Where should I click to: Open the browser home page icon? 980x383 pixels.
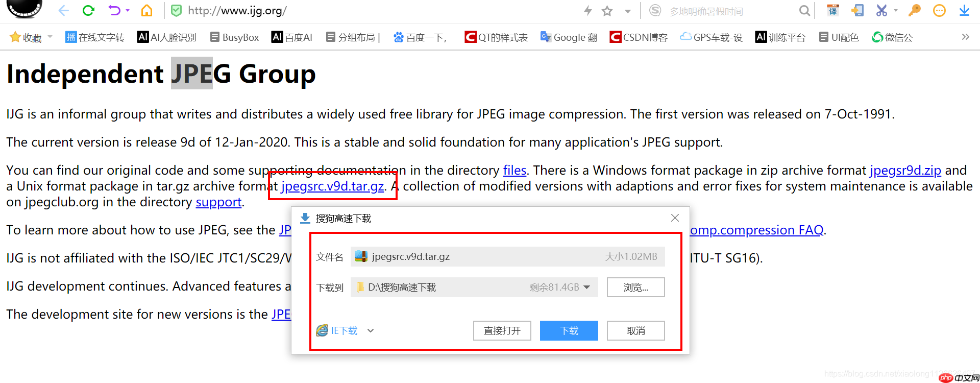click(x=147, y=10)
